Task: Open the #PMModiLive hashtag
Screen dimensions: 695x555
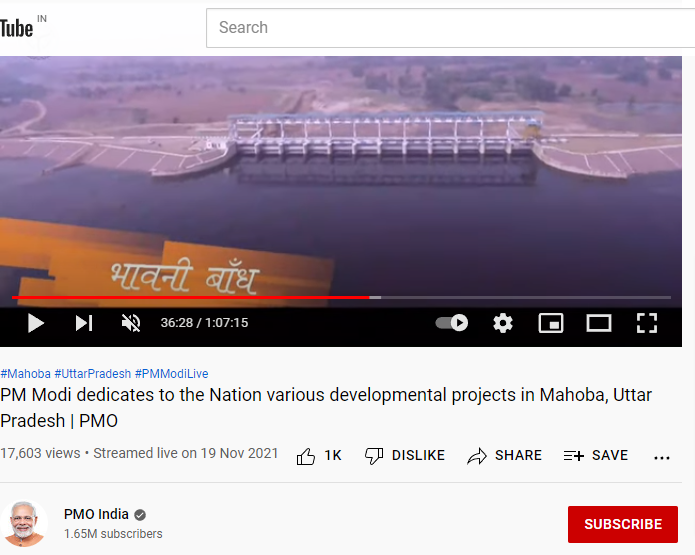Action: pyautogui.click(x=172, y=374)
